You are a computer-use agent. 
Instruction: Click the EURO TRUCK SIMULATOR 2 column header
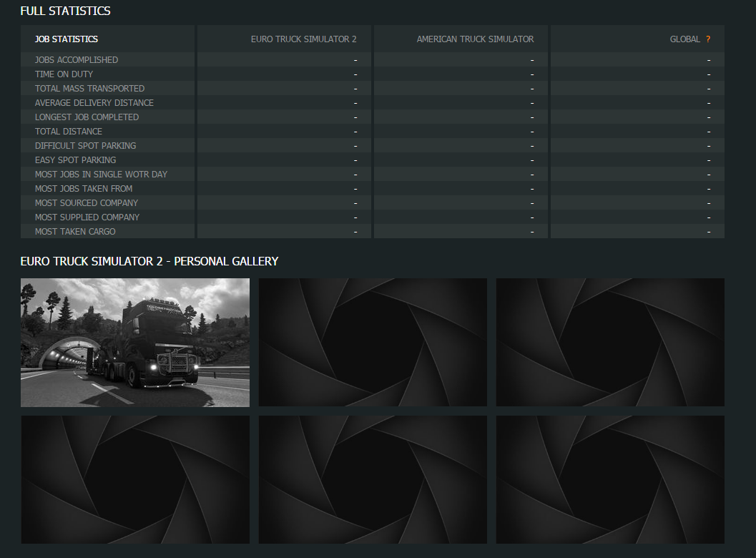point(304,39)
